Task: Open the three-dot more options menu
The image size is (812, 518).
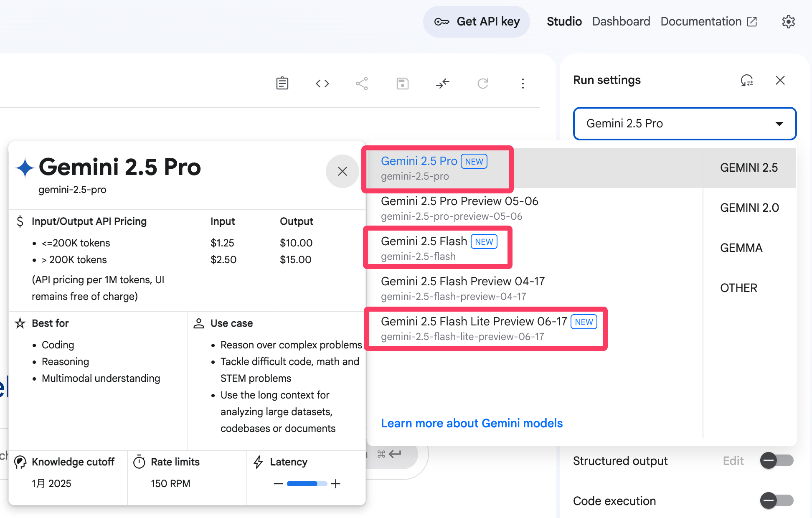Action: 523,84
